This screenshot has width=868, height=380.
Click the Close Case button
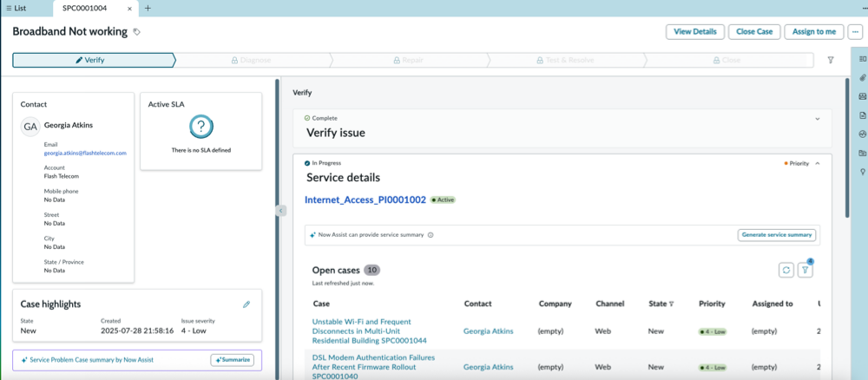[754, 31]
